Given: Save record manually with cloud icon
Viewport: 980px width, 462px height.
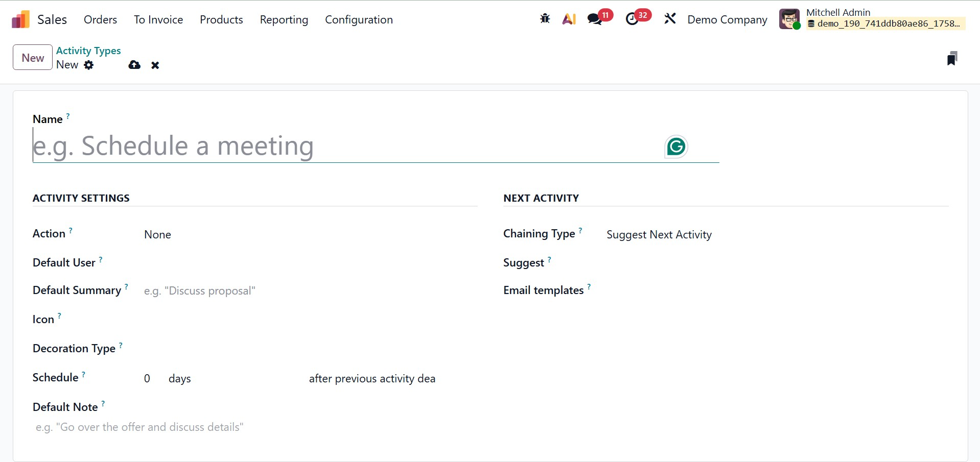Looking at the screenshot, I should click(x=134, y=65).
